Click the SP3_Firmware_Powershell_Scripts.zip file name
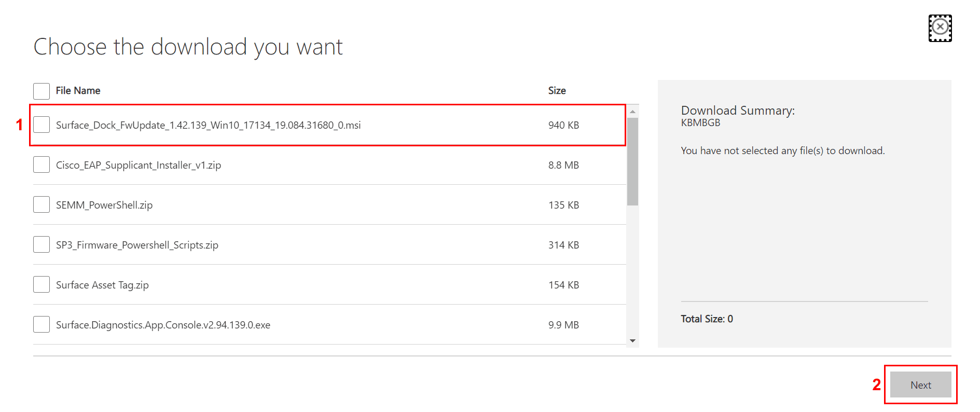This screenshot has height=412, width=980. [x=137, y=245]
